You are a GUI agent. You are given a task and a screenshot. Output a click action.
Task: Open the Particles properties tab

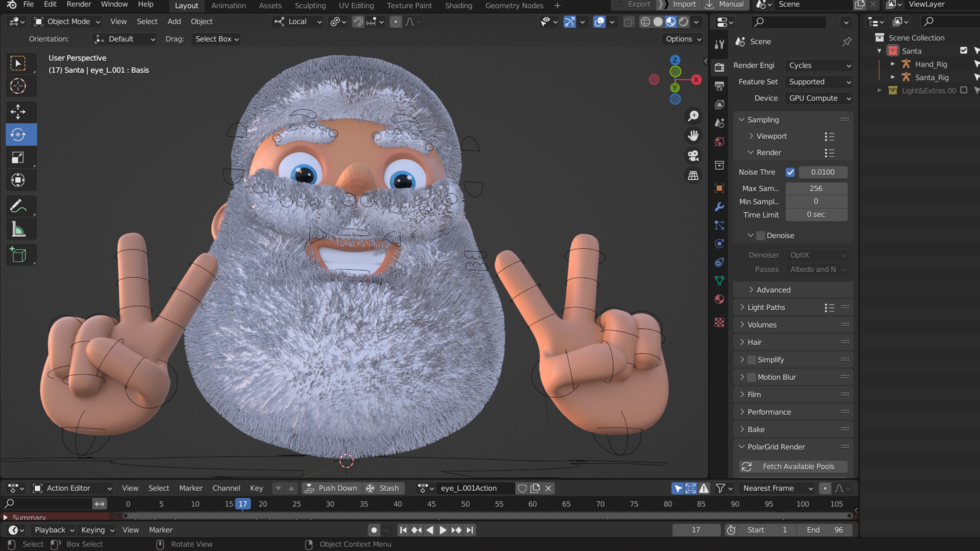[719, 225]
